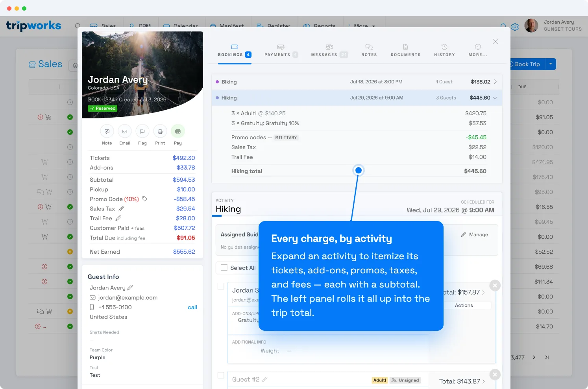Edit Guest #2 name pencil icon
The height and width of the screenshot is (389, 588).
click(264, 380)
